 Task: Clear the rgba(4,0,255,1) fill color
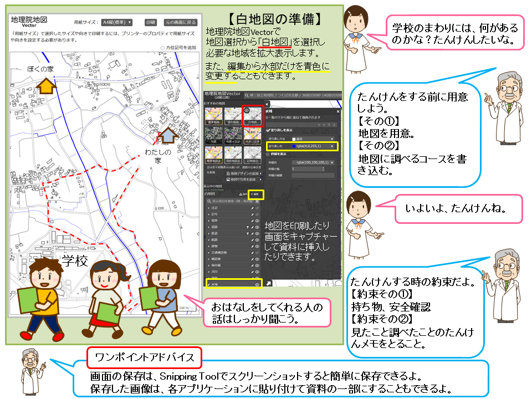click(332, 146)
